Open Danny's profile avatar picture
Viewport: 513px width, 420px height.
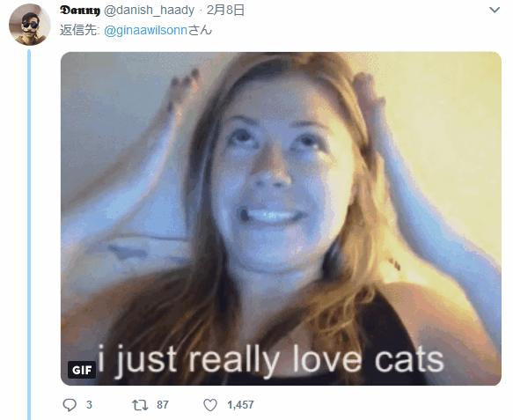(30, 25)
